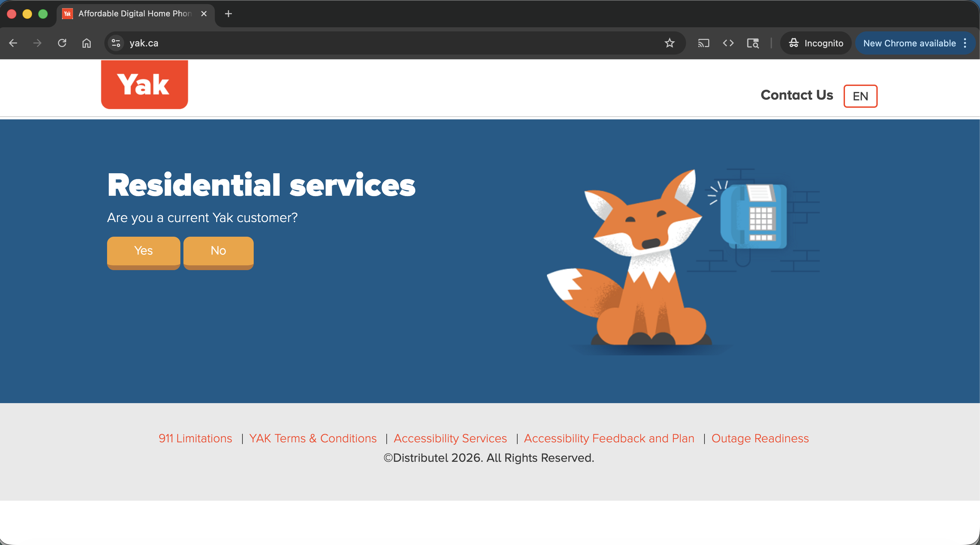Viewport: 980px width, 545px height.
Task: Open a new browser tab
Action: (x=228, y=14)
